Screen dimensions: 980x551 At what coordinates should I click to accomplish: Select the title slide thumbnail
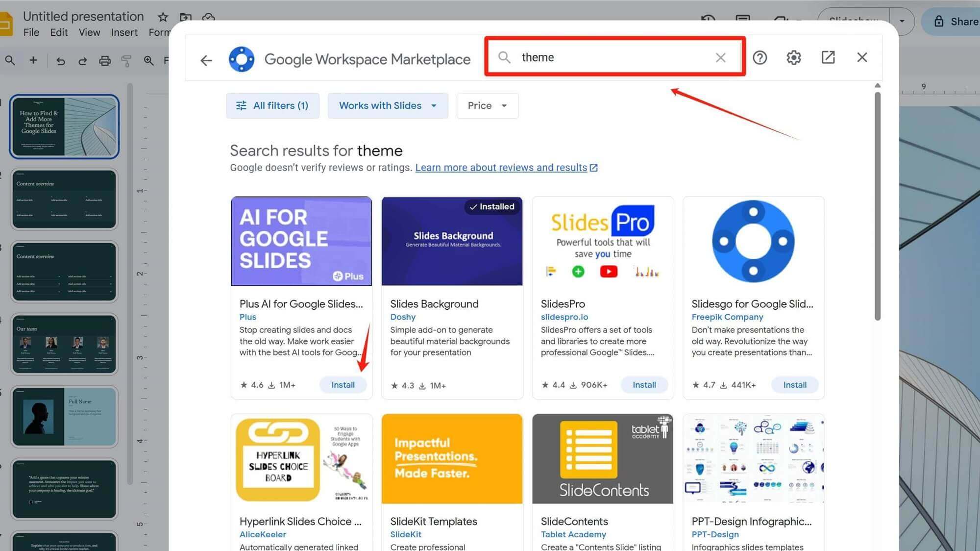(x=64, y=126)
